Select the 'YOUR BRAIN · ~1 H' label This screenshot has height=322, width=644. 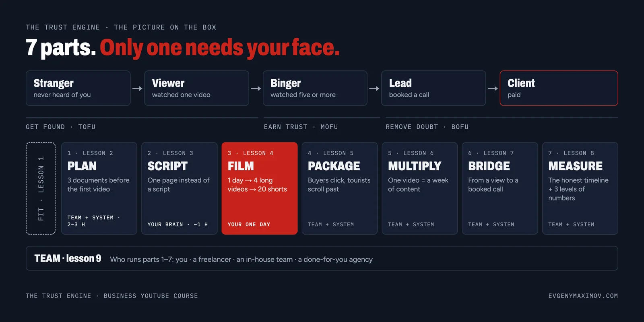[x=178, y=225]
